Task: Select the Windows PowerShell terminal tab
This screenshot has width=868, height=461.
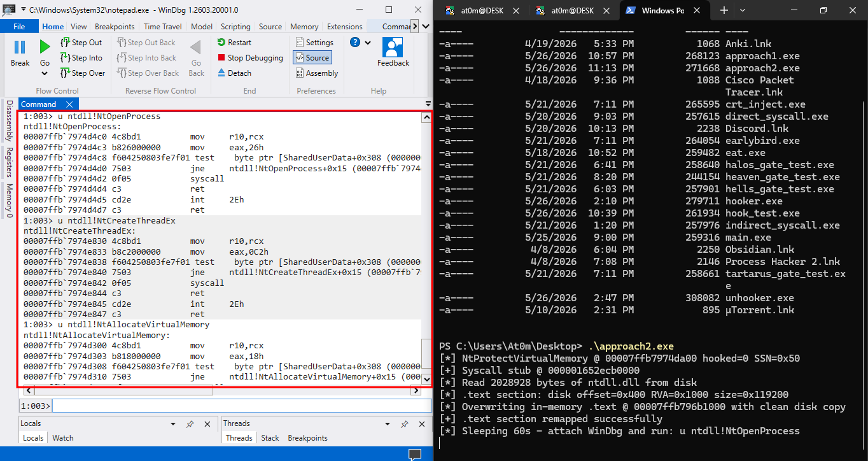Action: pyautogui.click(x=664, y=11)
